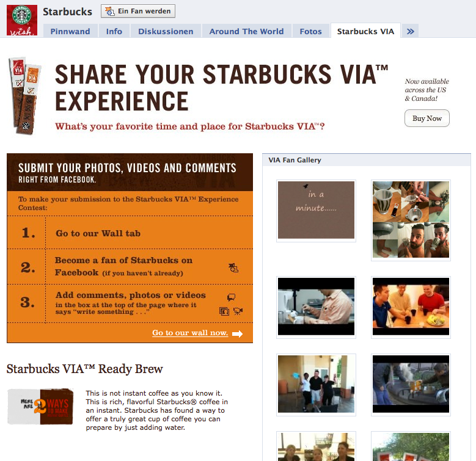Click the Starbucks logo profile picture
The image size is (476, 461).
pyautogui.click(x=21, y=20)
